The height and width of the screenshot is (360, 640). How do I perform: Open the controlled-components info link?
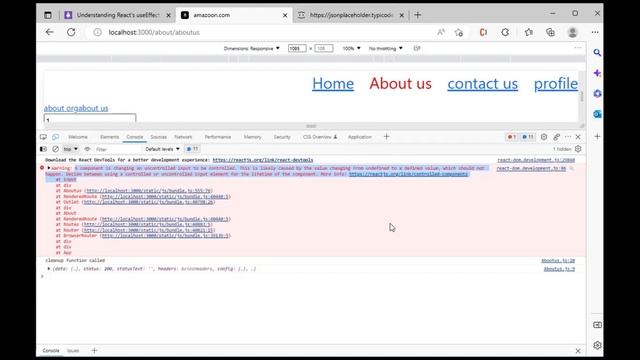[408, 174]
